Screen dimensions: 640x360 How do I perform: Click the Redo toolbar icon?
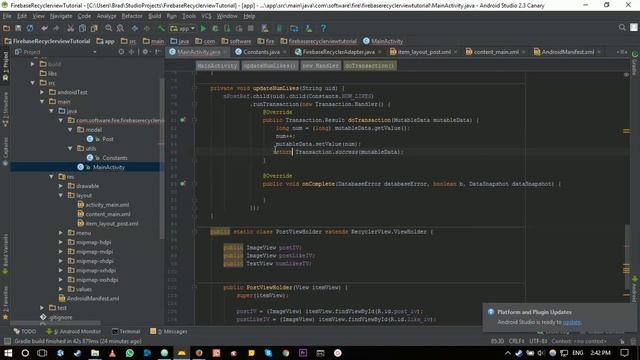(x=56, y=29)
